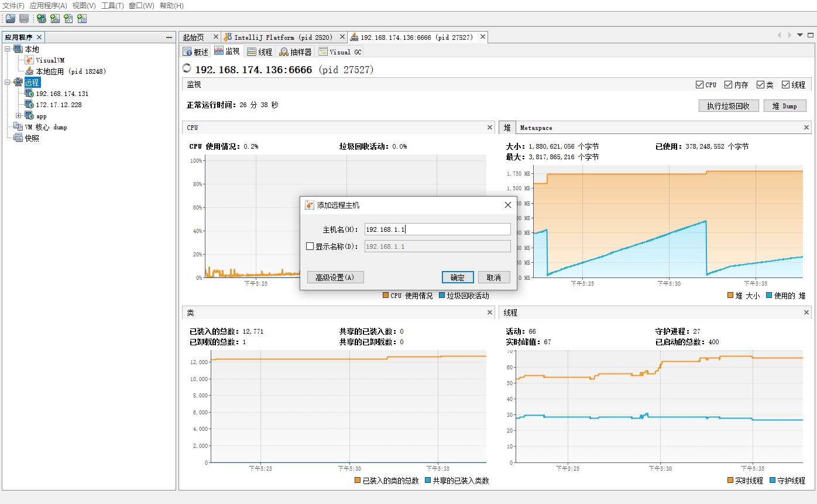Close the 类 chart panel
This screenshot has width=817, height=504.
[490, 313]
